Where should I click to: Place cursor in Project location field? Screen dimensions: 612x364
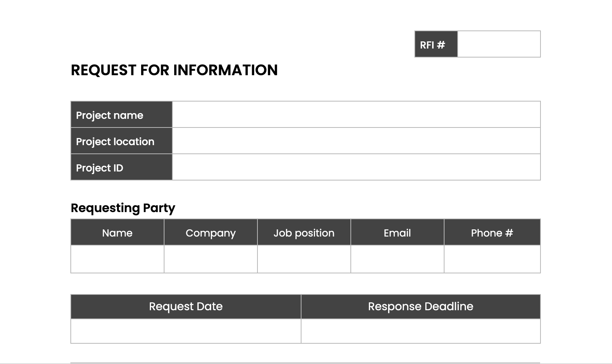click(356, 141)
